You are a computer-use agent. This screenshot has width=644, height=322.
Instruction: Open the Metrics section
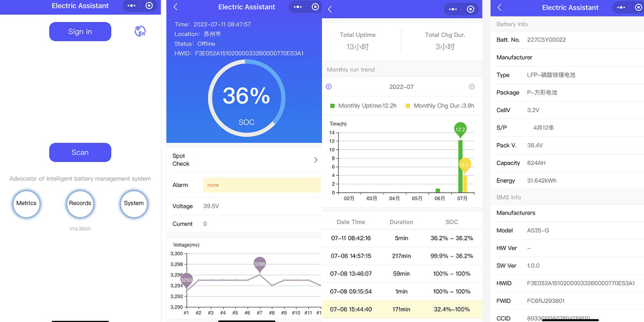click(x=26, y=203)
